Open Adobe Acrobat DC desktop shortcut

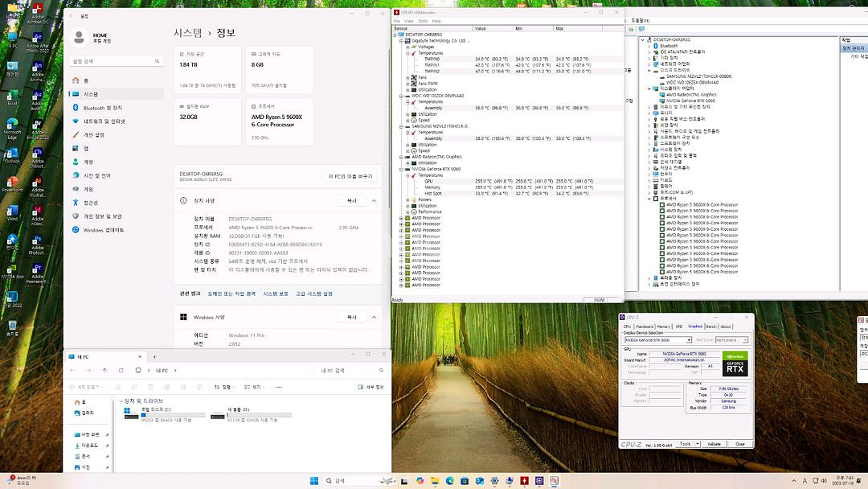pos(37,14)
